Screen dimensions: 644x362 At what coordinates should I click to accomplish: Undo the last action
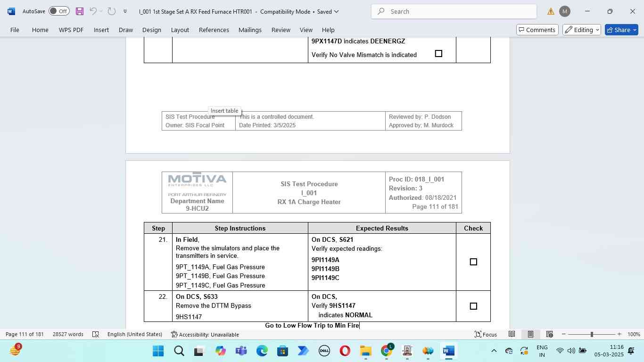click(93, 11)
